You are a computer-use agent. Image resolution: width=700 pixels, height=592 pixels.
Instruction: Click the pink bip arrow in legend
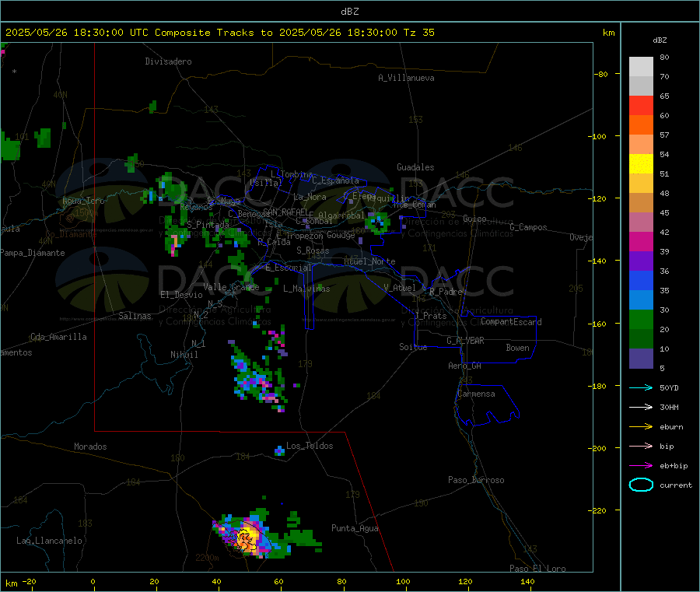(x=641, y=446)
